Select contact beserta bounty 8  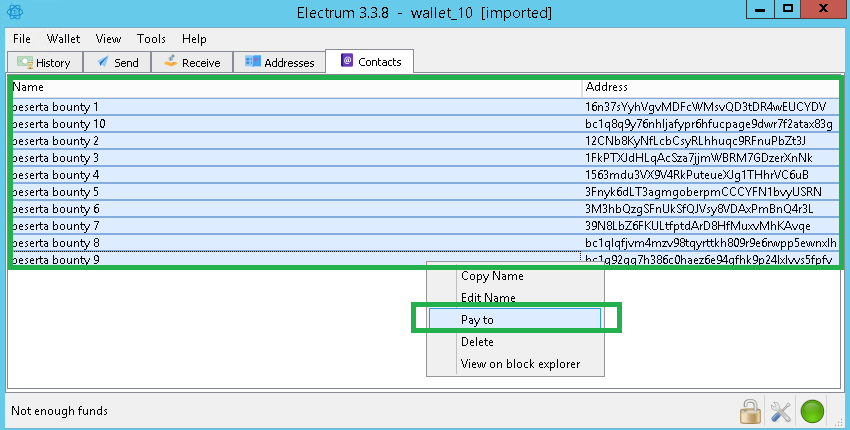[296, 243]
